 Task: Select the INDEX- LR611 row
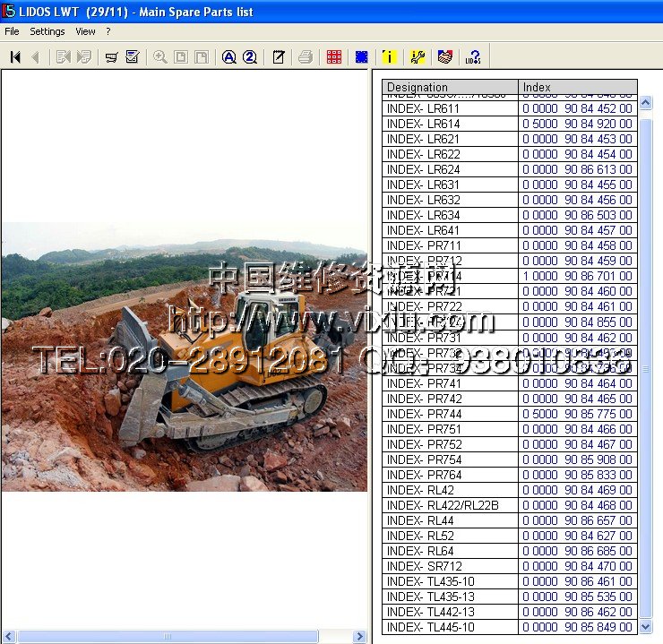(450, 108)
